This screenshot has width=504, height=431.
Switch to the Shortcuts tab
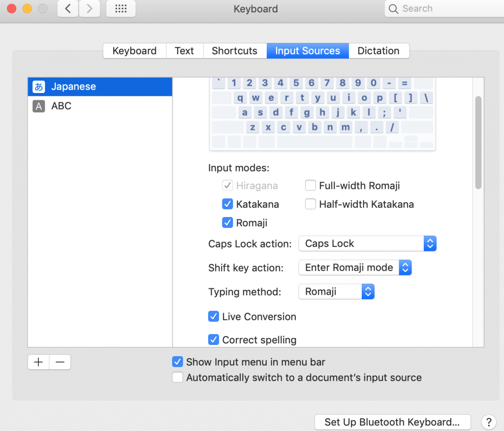[234, 51]
